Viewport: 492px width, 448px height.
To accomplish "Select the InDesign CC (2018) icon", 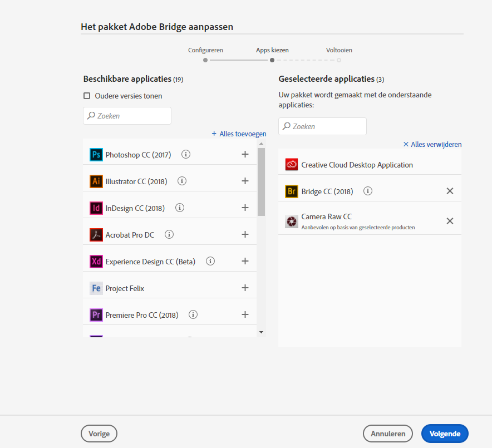I will (x=96, y=208).
